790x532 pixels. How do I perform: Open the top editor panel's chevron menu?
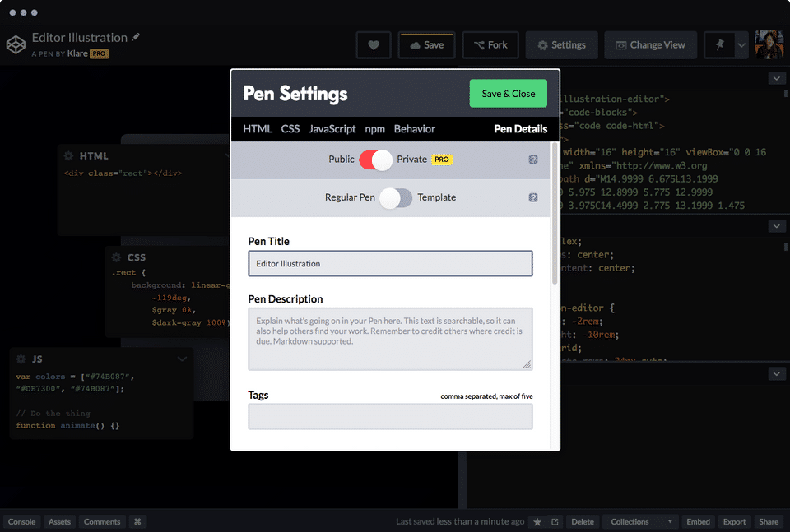[x=776, y=78]
